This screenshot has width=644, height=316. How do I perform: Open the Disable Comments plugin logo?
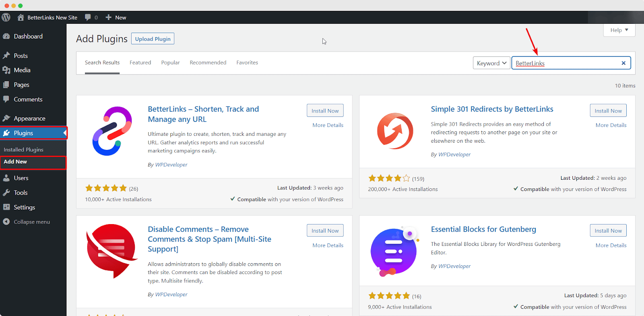click(x=112, y=251)
